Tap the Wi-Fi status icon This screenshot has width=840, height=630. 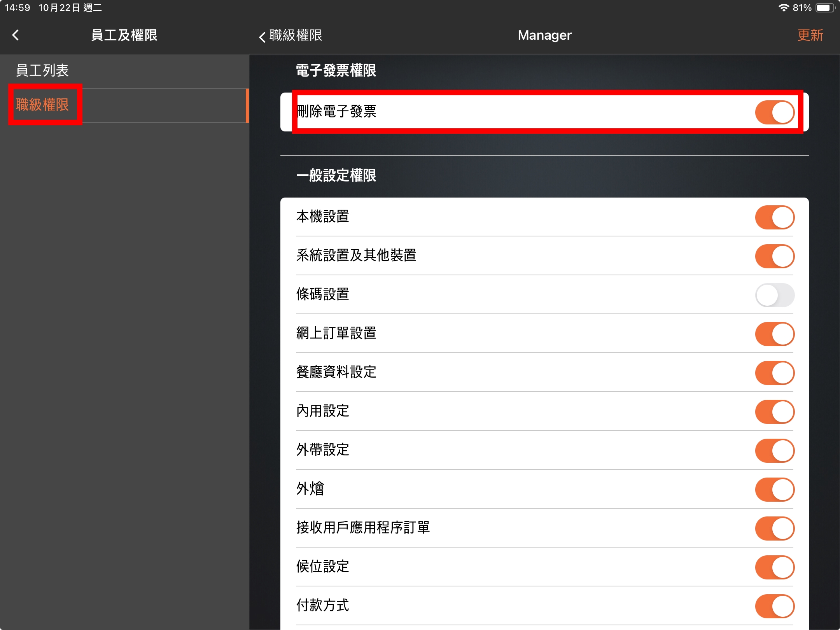coord(783,8)
